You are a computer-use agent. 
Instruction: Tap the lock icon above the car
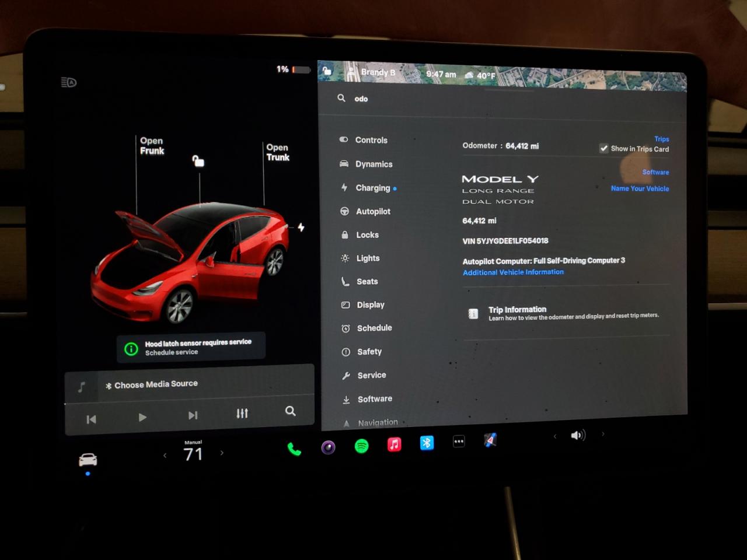pyautogui.click(x=198, y=162)
